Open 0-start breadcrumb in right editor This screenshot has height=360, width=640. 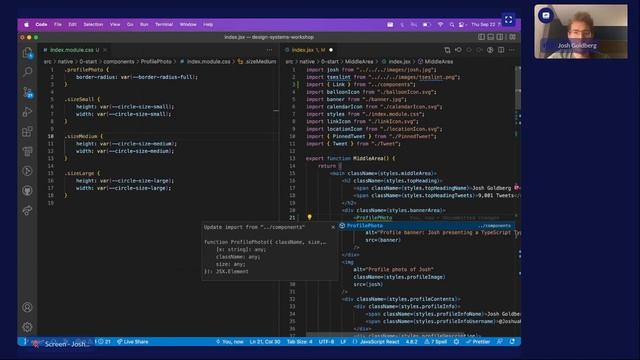point(329,62)
